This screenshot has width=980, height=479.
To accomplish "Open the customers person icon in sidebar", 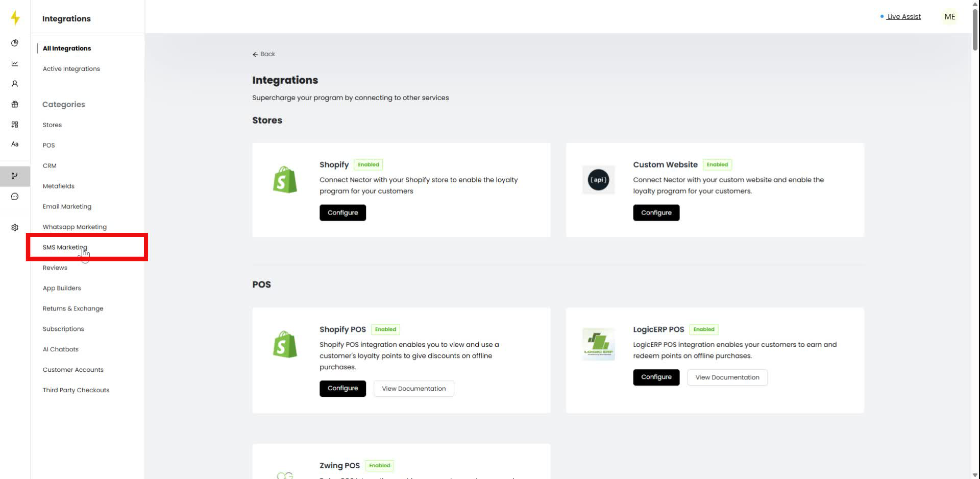I will (15, 84).
